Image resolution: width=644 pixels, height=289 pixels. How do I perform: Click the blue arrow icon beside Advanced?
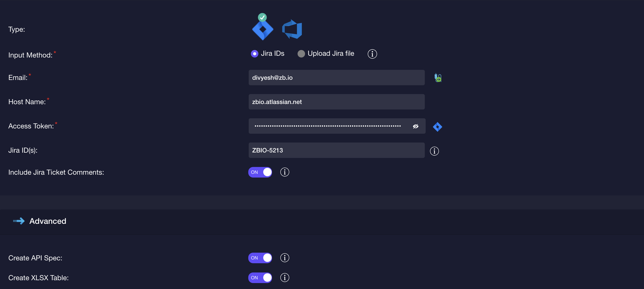(x=19, y=221)
